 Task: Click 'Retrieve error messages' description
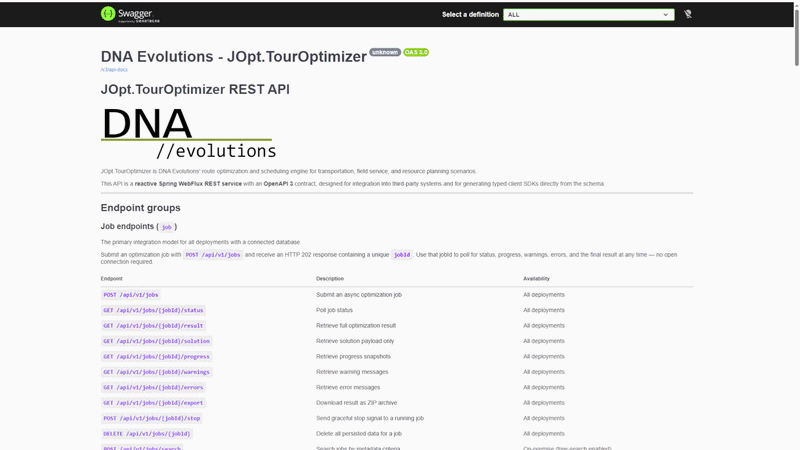[x=348, y=387]
